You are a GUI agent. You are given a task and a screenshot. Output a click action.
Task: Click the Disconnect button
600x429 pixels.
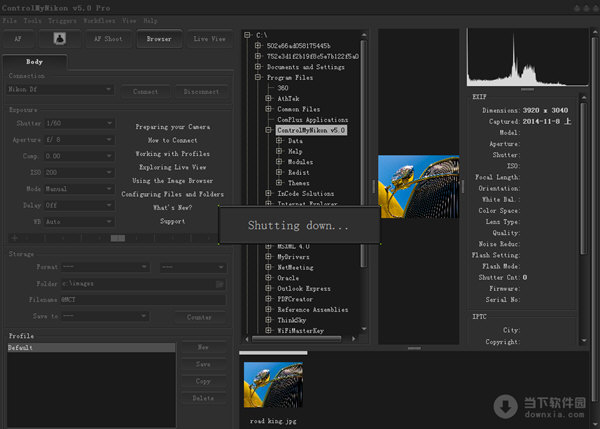pos(201,92)
